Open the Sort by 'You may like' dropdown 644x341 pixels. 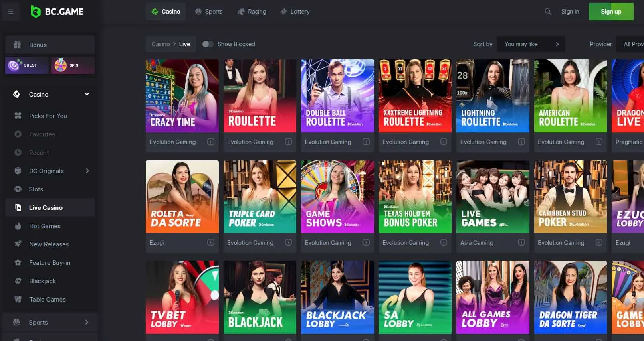(531, 44)
